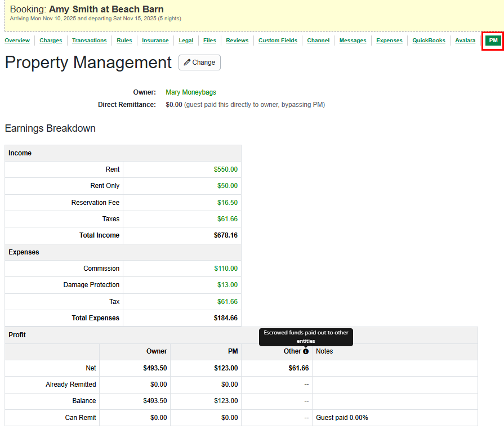Select the Channel tab
Image resolution: width=504 pixels, height=438 pixels.
[x=318, y=41]
